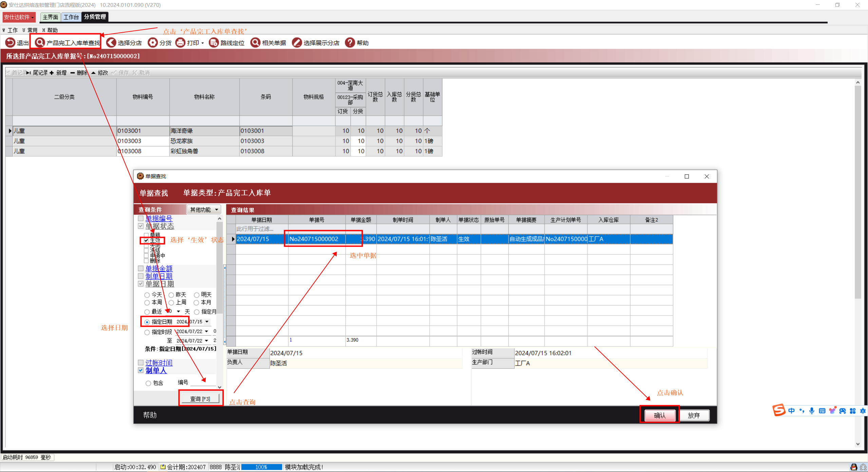The height and width of the screenshot is (472, 868).
Task: Enable the 过帐时间 condition checkbox
Action: tap(141, 363)
